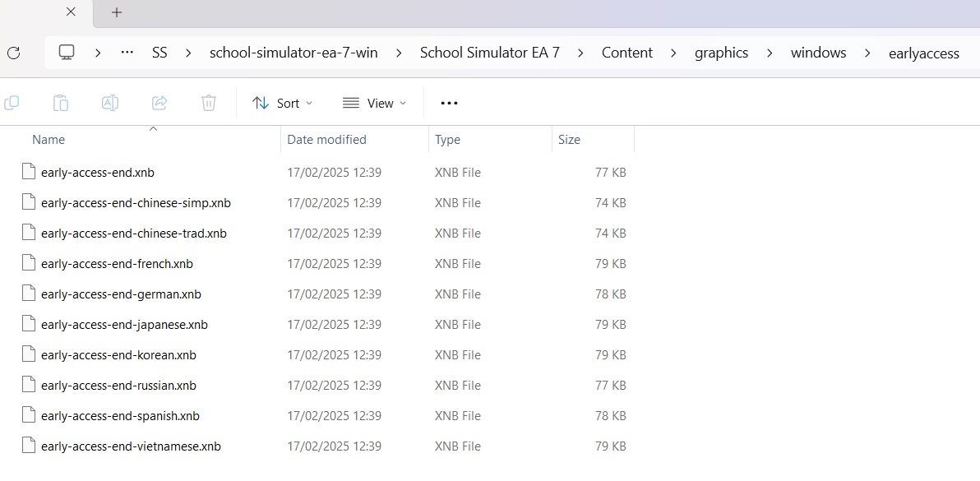Open the See more ellipsis menu
The image size is (980, 481).
[449, 103]
